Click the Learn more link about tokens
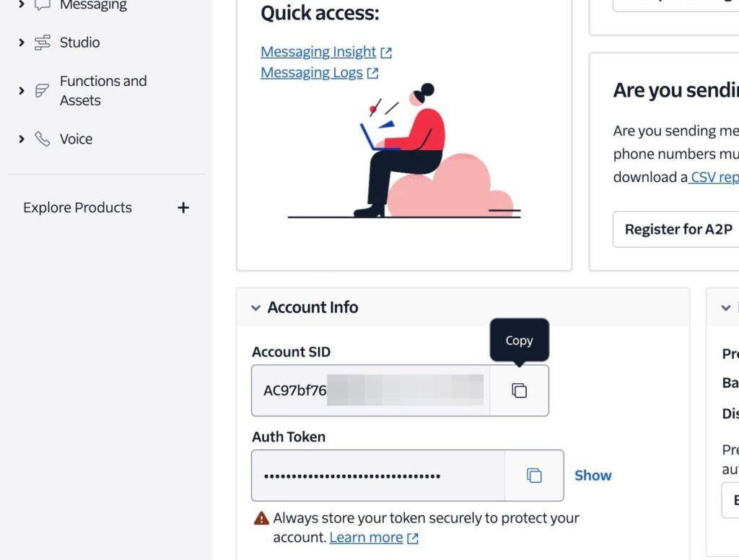 click(366, 538)
